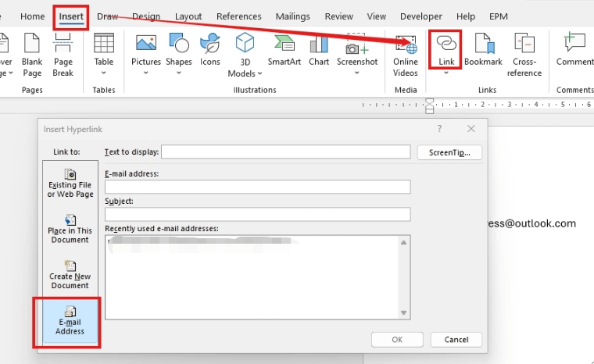Open the Home tab
The width and height of the screenshot is (594, 364).
pos(33,16)
